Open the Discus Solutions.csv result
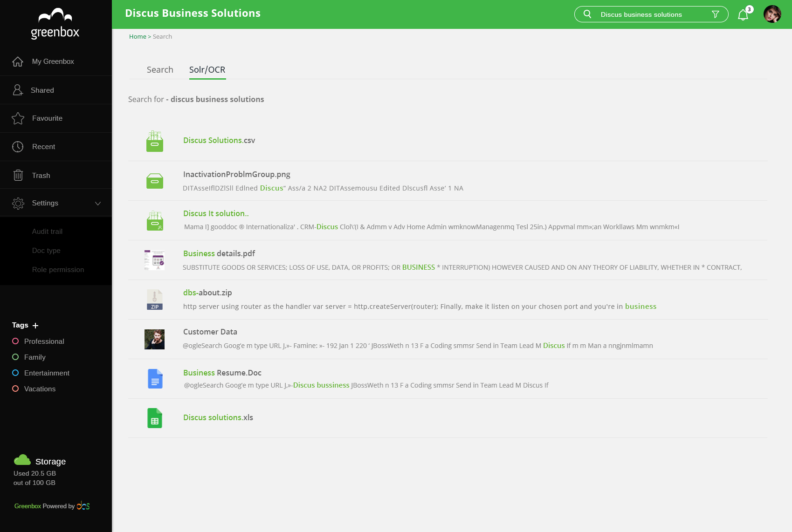792x532 pixels. (219, 140)
